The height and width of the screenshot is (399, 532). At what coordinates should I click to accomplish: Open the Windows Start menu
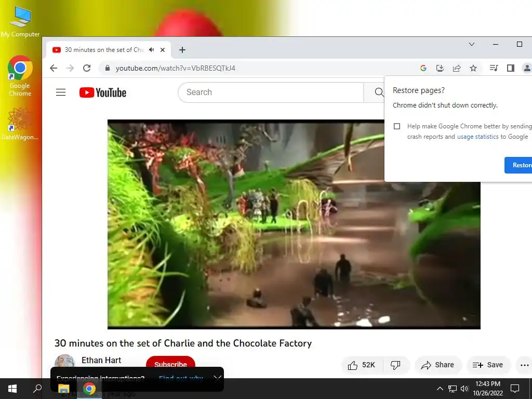pos(12,389)
